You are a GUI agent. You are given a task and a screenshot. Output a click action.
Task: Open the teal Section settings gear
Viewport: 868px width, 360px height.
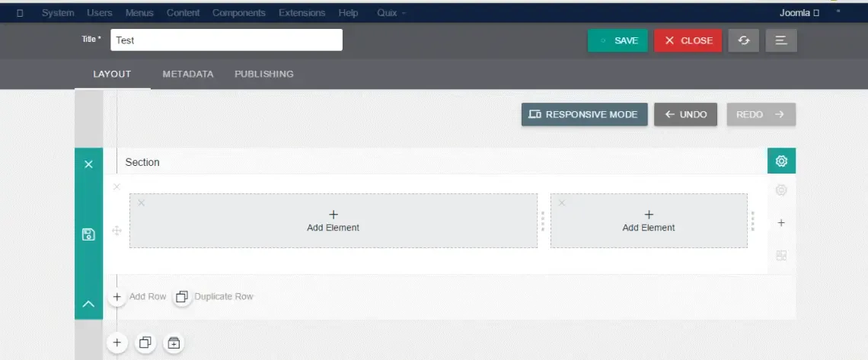click(781, 161)
